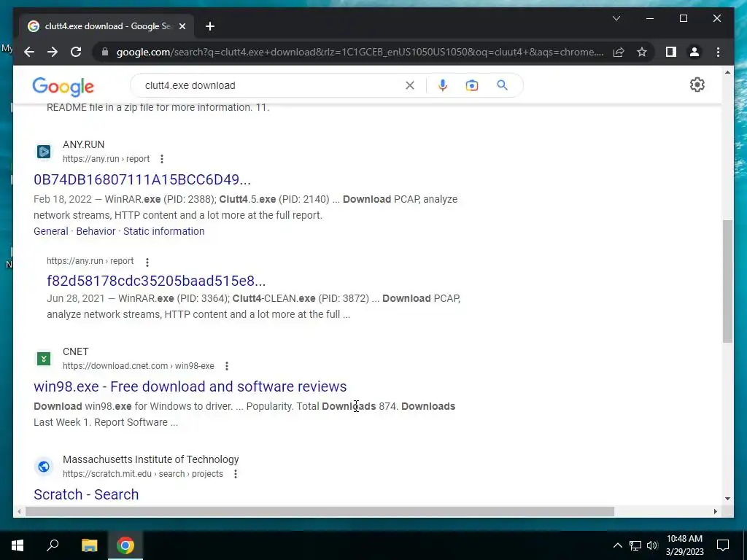This screenshot has width=747, height=560.
Task: Bookmark this page with the star
Action: coord(642,52)
